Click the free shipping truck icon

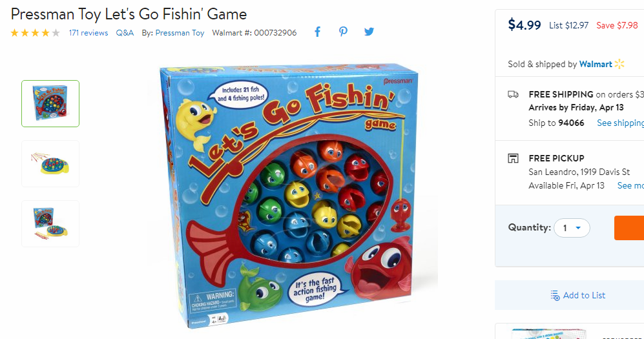513,94
